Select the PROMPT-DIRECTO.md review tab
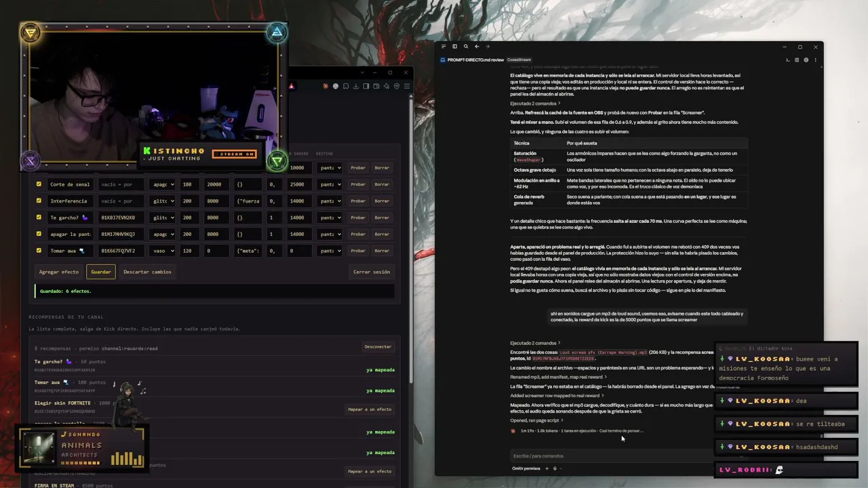The height and width of the screenshot is (488, 868). pyautogui.click(x=475, y=60)
